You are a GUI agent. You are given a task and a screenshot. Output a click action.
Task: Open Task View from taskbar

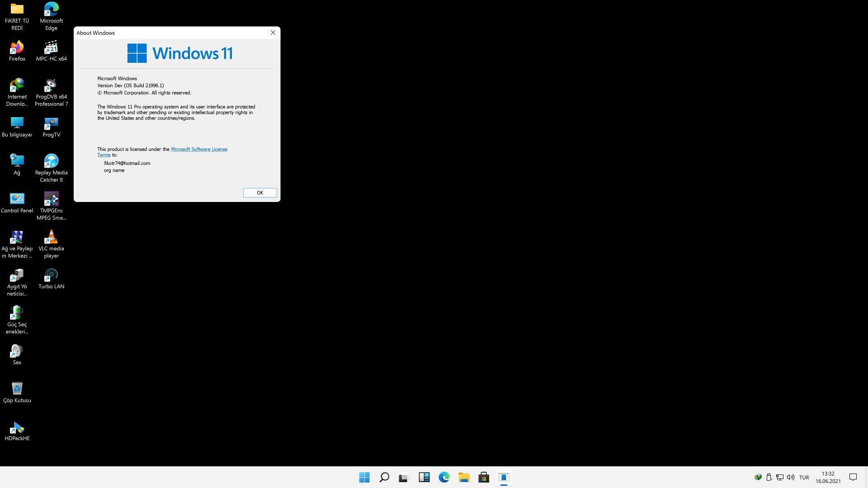pyautogui.click(x=404, y=477)
